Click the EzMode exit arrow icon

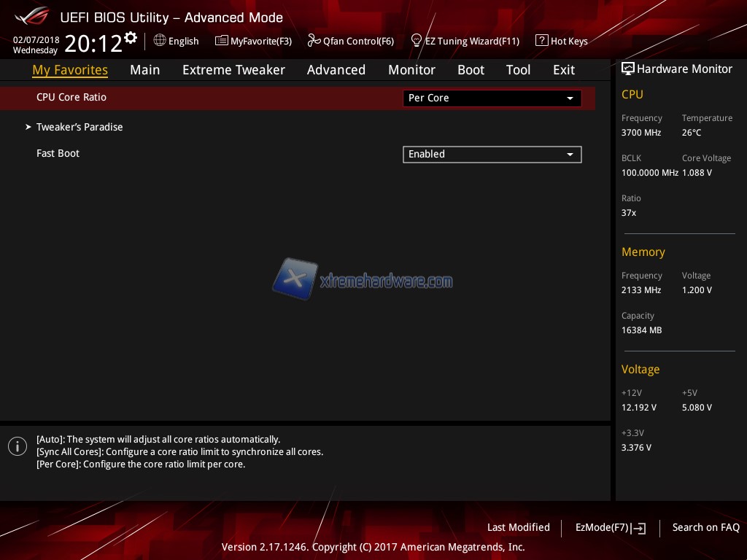coord(640,528)
